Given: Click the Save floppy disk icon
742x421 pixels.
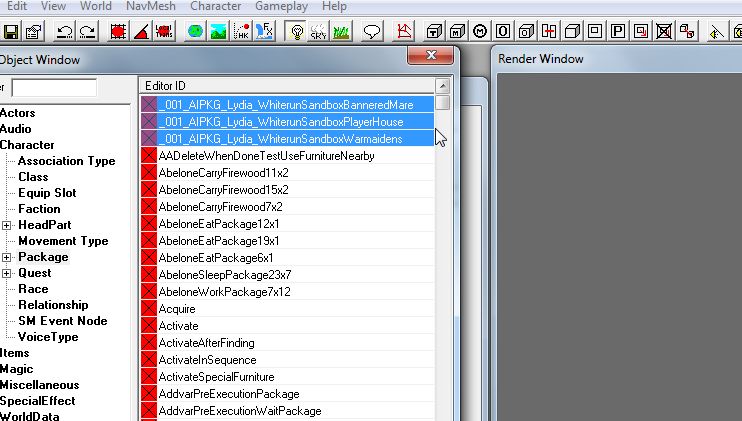Looking at the screenshot, I should pyautogui.click(x=11, y=32).
